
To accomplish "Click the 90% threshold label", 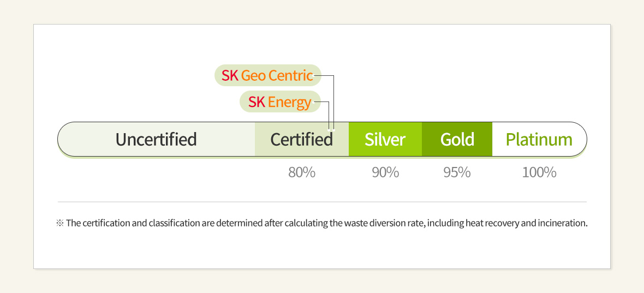I will [385, 172].
